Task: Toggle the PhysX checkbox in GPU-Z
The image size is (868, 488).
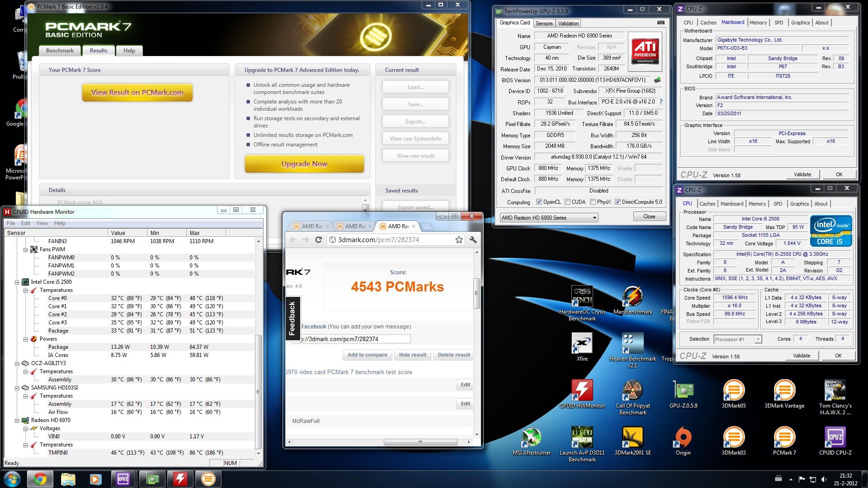Action: click(593, 202)
